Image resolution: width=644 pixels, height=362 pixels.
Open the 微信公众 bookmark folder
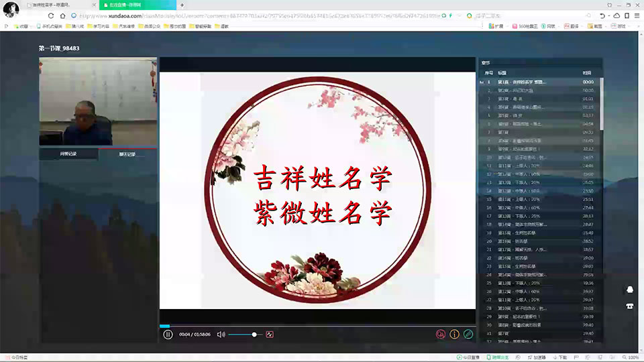(x=149, y=26)
